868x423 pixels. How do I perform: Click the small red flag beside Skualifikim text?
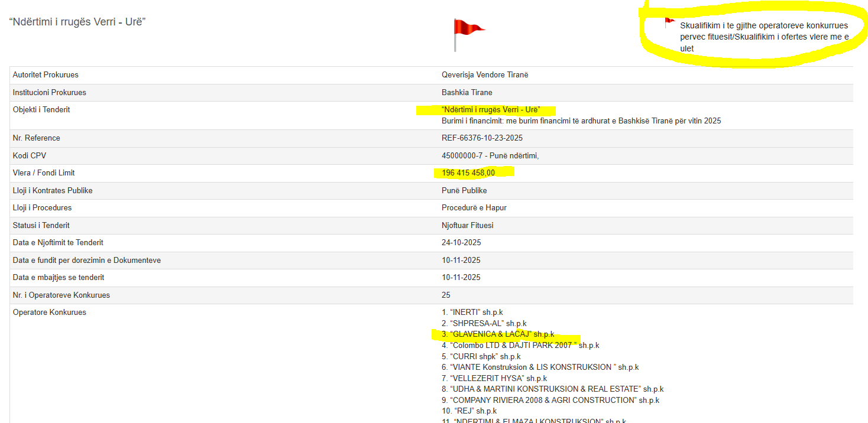[x=669, y=22]
